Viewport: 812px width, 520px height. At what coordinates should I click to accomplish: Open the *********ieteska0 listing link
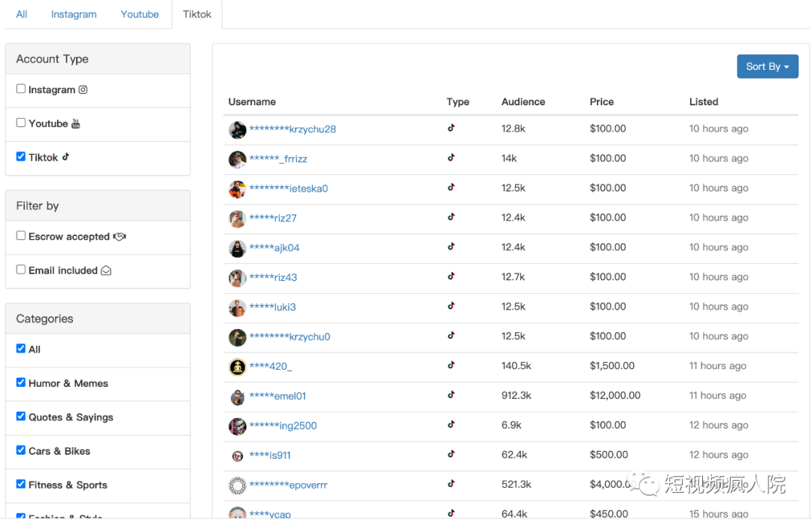pos(289,189)
